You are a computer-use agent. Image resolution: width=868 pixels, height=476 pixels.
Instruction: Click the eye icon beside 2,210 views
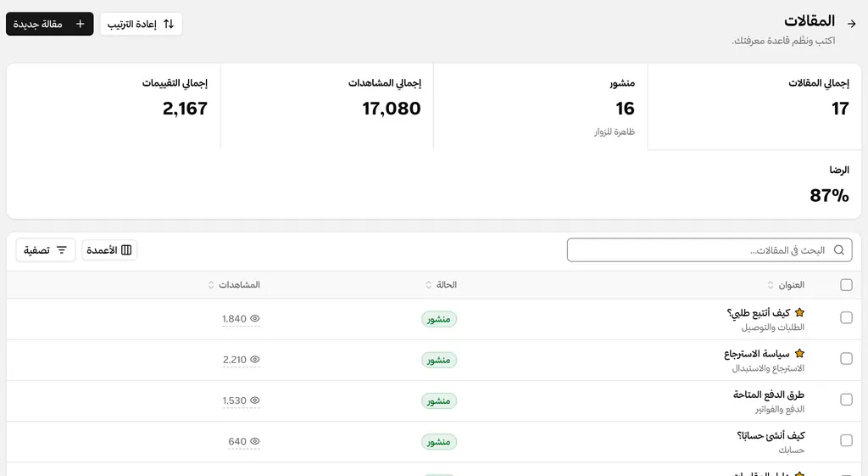tap(254, 360)
